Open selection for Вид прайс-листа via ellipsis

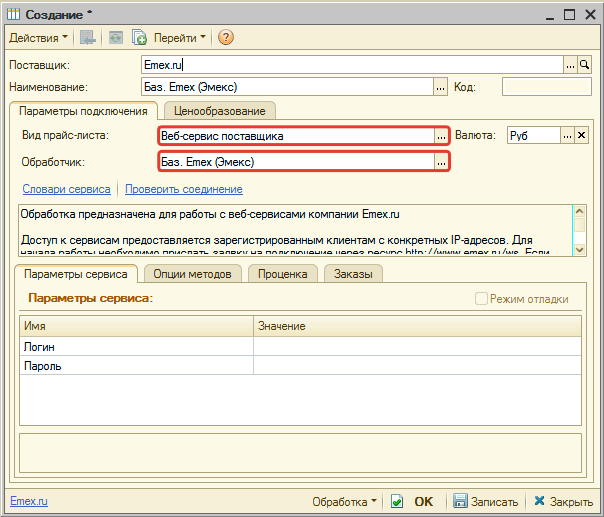pos(441,136)
